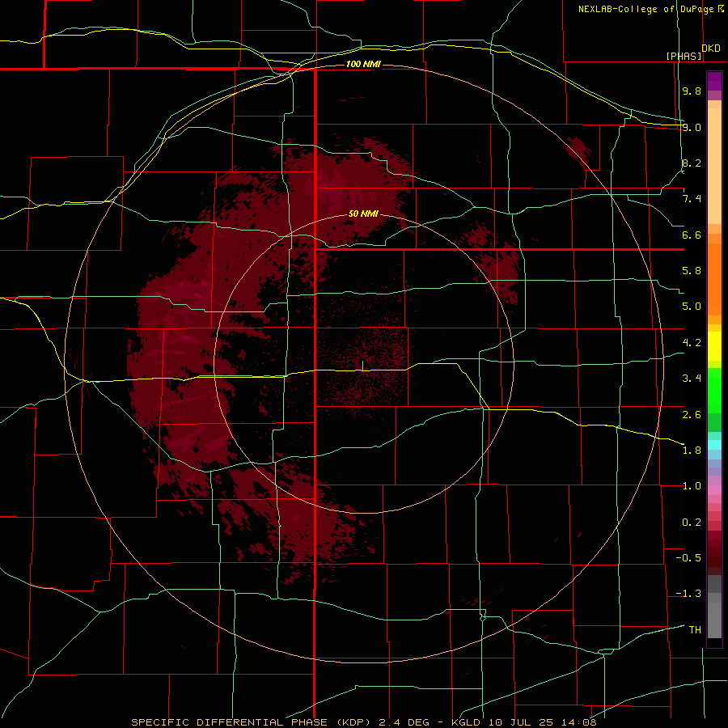
Task: Click the 1.8 scale label
Action: [x=692, y=451]
